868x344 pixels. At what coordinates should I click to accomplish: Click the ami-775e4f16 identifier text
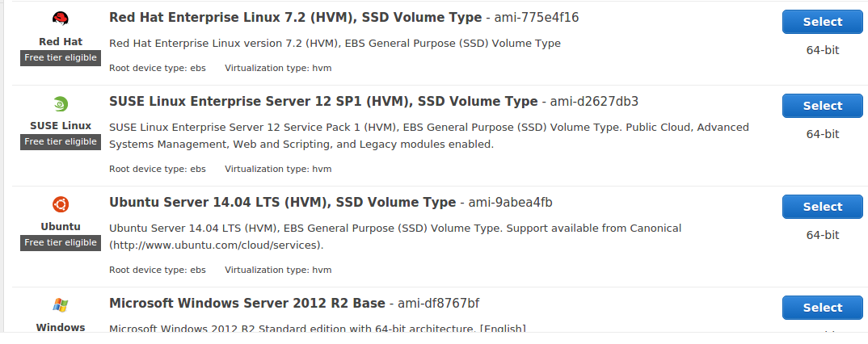(537, 18)
